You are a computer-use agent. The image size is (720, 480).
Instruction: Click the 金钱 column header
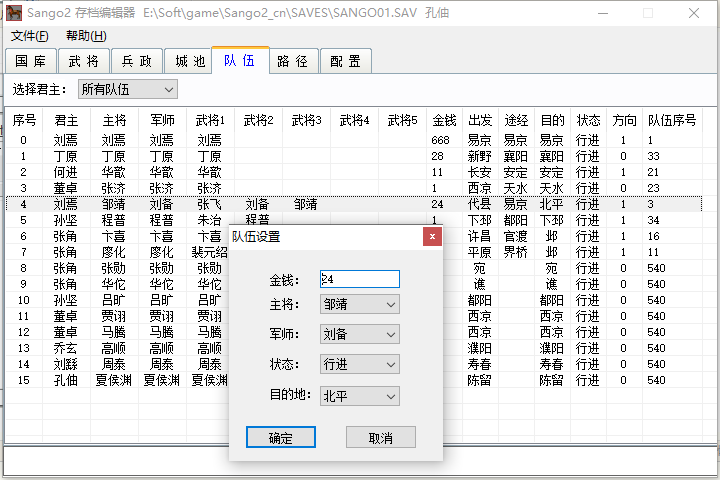444,120
